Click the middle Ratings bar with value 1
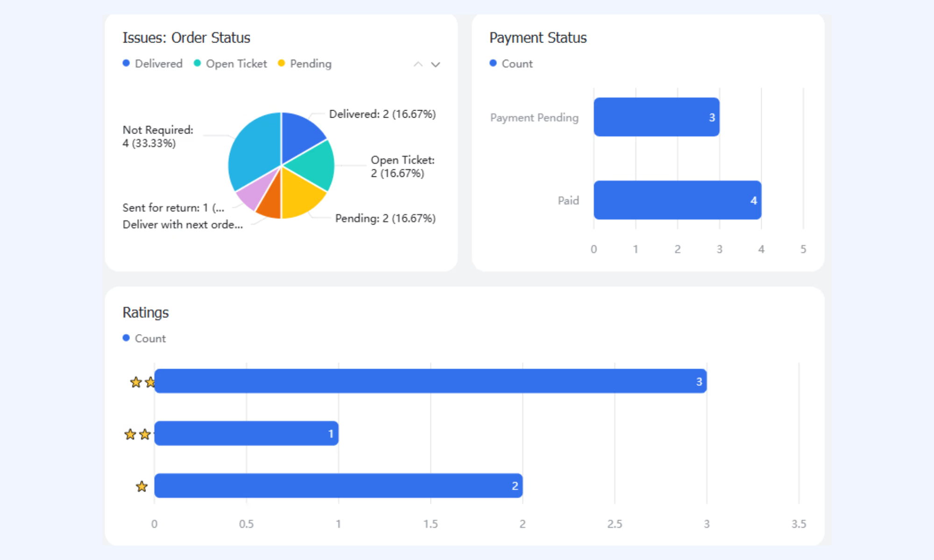934x560 pixels. (247, 434)
